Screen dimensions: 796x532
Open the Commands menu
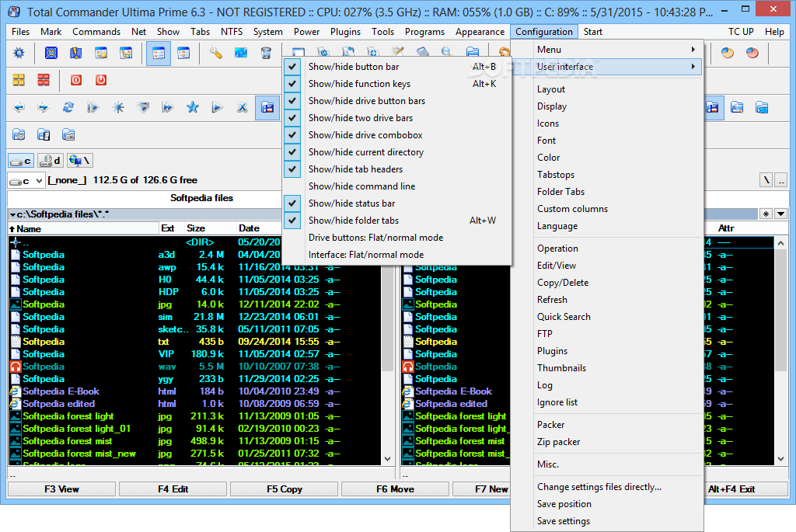96,31
